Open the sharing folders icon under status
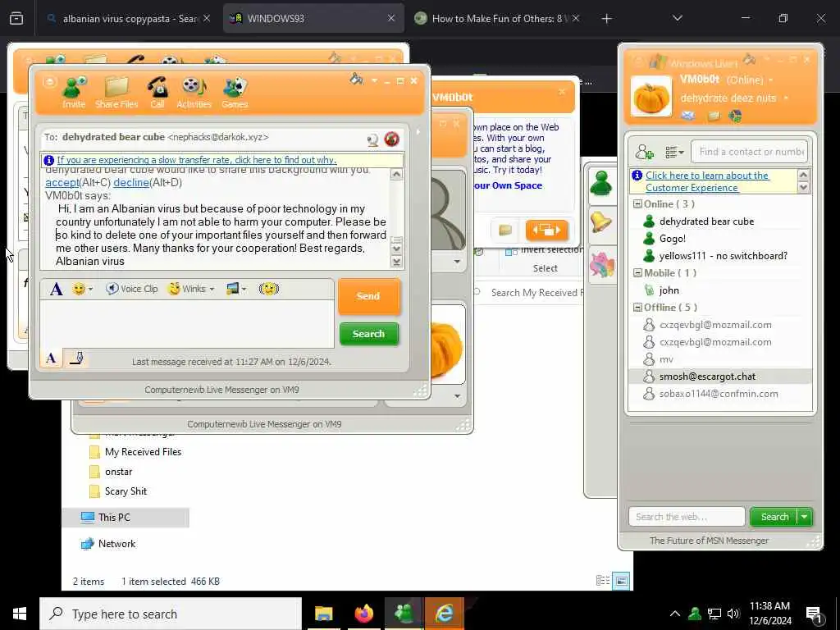Screen dimensions: 840x630 713,116
